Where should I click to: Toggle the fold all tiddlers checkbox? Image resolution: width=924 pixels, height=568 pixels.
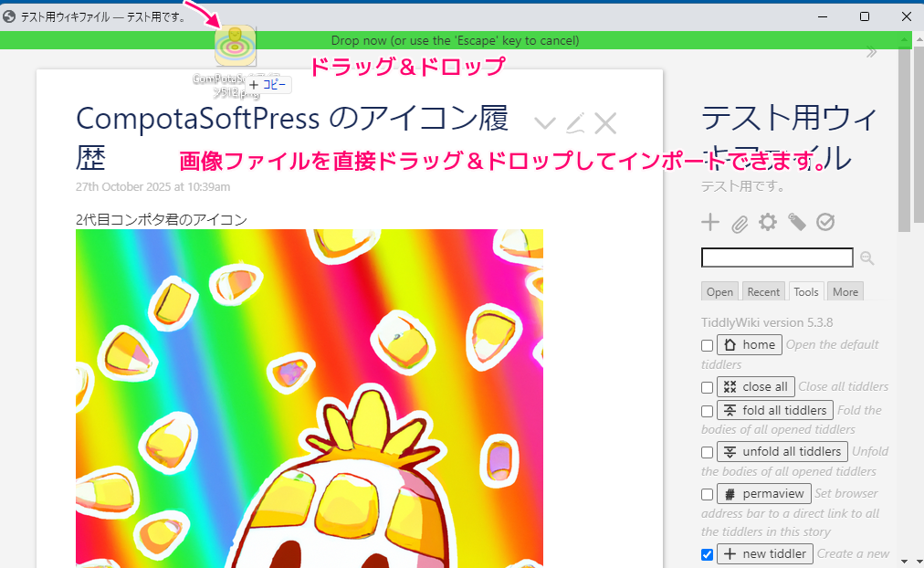(x=707, y=411)
